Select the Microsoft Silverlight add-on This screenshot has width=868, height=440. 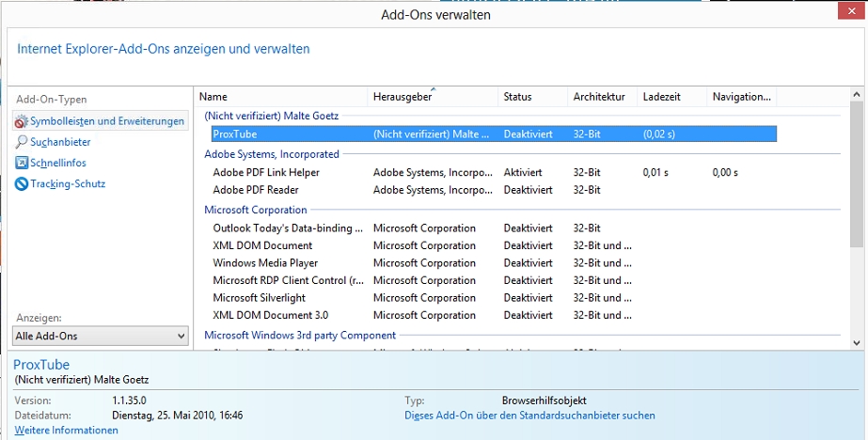[259, 297]
